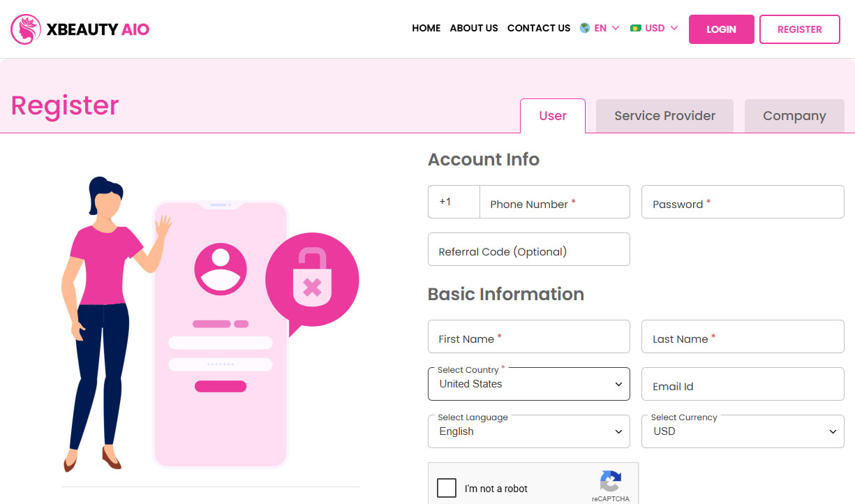The height and width of the screenshot is (504, 855).
Task: Open the Select Language dropdown
Action: pos(528,431)
